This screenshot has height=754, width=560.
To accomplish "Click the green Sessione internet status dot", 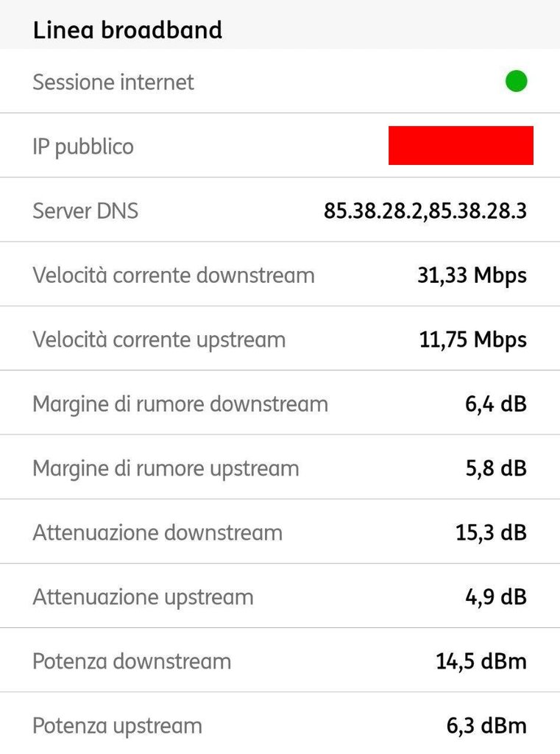I will click(517, 81).
